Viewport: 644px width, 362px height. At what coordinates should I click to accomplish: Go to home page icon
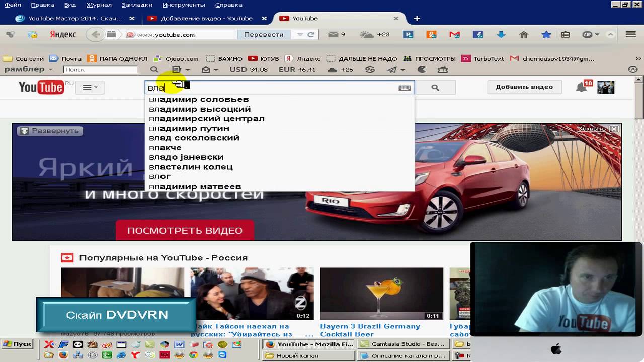[x=524, y=35]
